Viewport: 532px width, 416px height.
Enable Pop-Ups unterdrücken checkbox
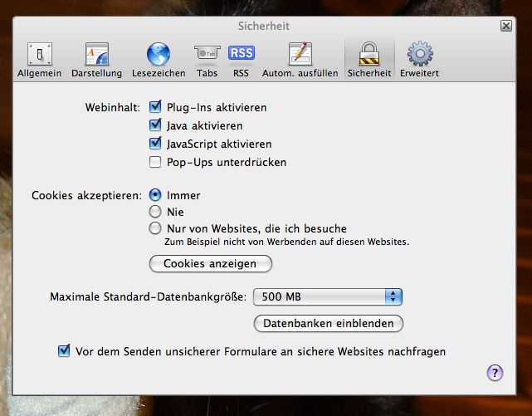click(x=155, y=162)
